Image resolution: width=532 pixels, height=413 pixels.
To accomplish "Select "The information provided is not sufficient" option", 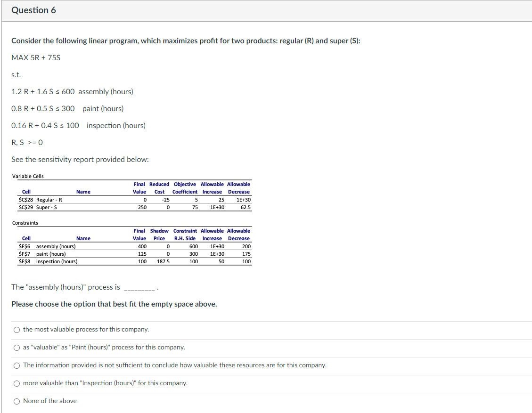I will 16,365.
